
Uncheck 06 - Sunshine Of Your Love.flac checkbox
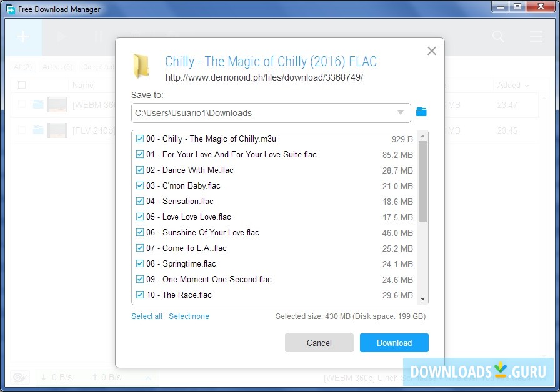click(140, 233)
